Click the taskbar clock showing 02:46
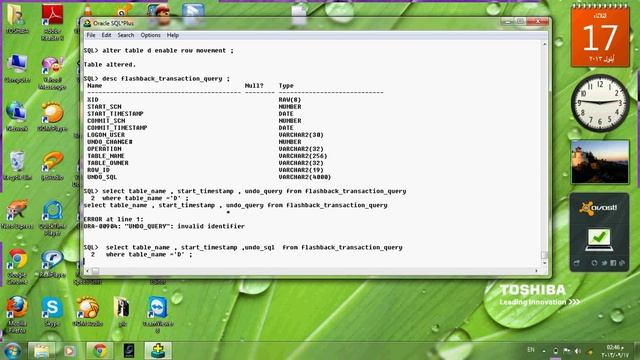 click(x=615, y=351)
